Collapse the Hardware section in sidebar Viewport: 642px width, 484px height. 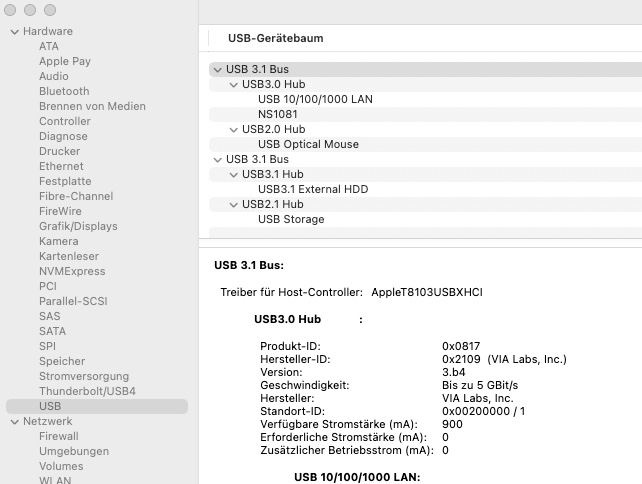[x=14, y=32]
